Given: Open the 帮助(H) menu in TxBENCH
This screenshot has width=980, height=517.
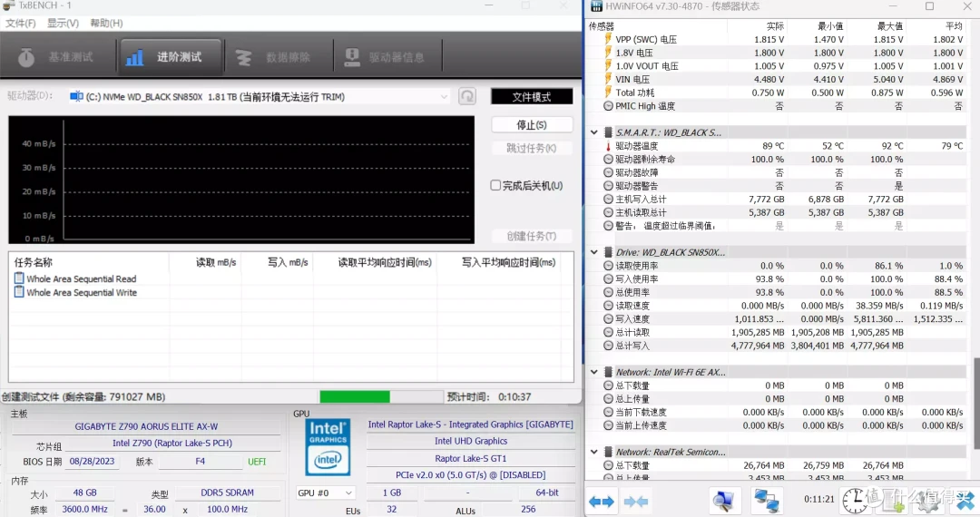Looking at the screenshot, I should (106, 23).
